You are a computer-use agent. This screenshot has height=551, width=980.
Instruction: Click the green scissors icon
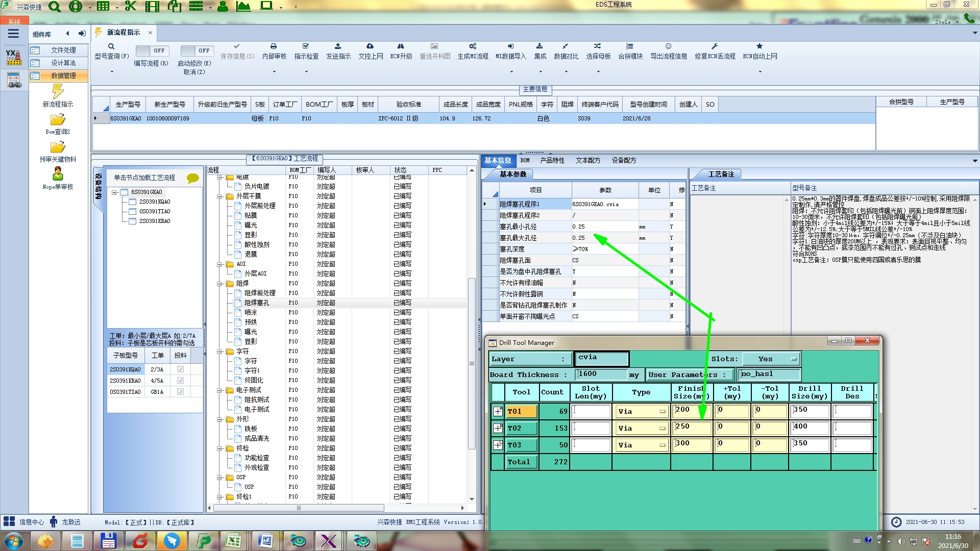pyautogui.click(x=131, y=6)
